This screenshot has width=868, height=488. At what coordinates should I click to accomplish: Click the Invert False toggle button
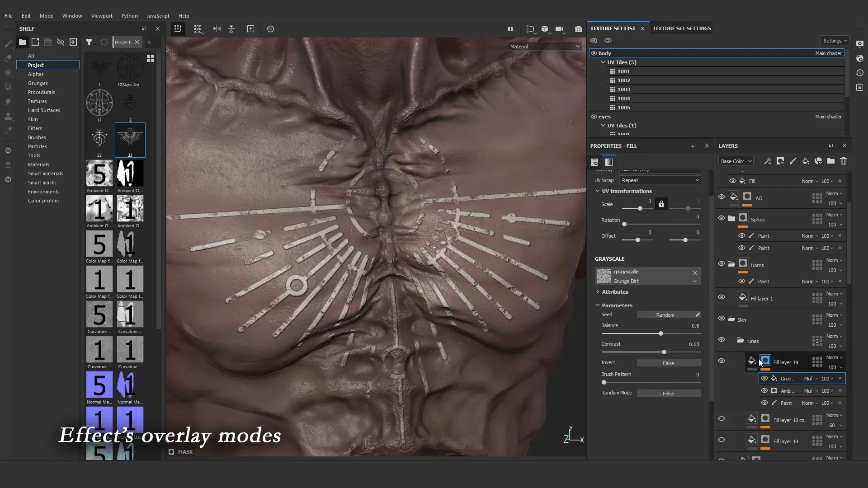[668, 361]
